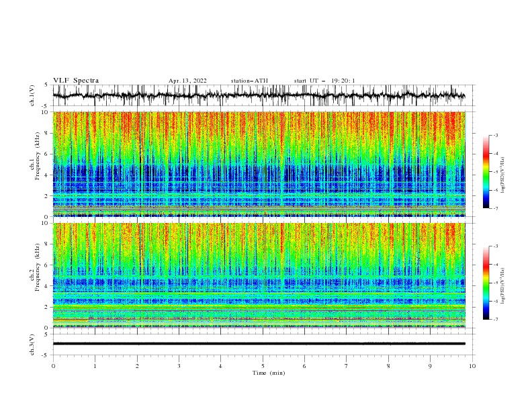Click the ch.1 spectrogram color bar
Screen dimensions: 532x411
pyautogui.click(x=486, y=172)
